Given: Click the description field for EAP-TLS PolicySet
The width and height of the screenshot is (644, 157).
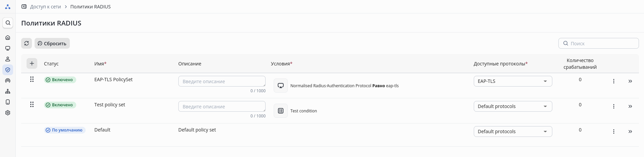Looking at the screenshot, I should (222, 82).
